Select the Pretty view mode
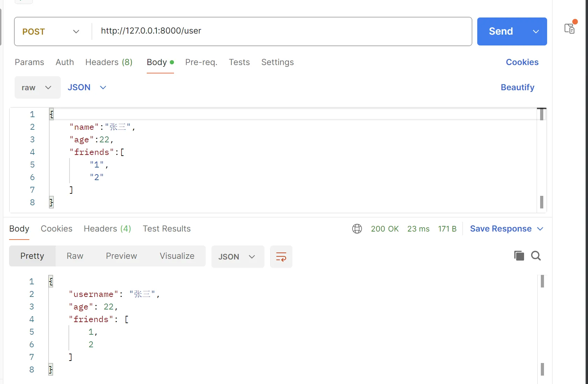This screenshot has width=588, height=384. 32,256
